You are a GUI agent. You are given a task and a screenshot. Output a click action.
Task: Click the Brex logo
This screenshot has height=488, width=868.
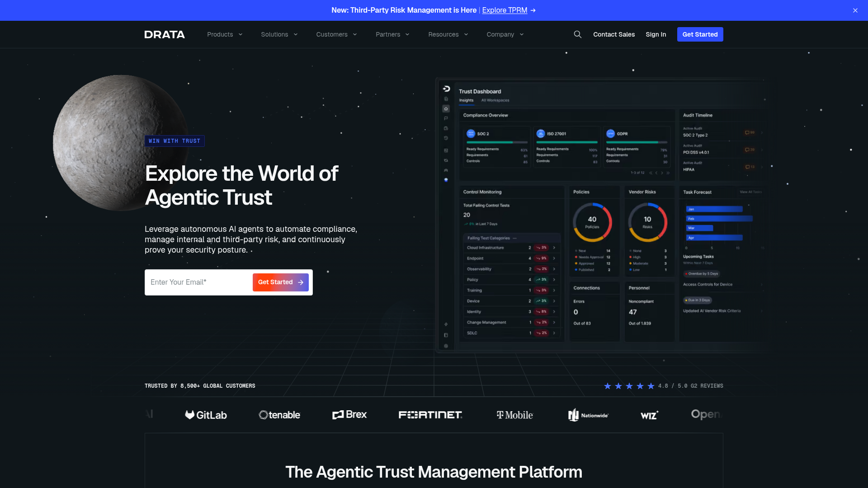click(x=349, y=414)
